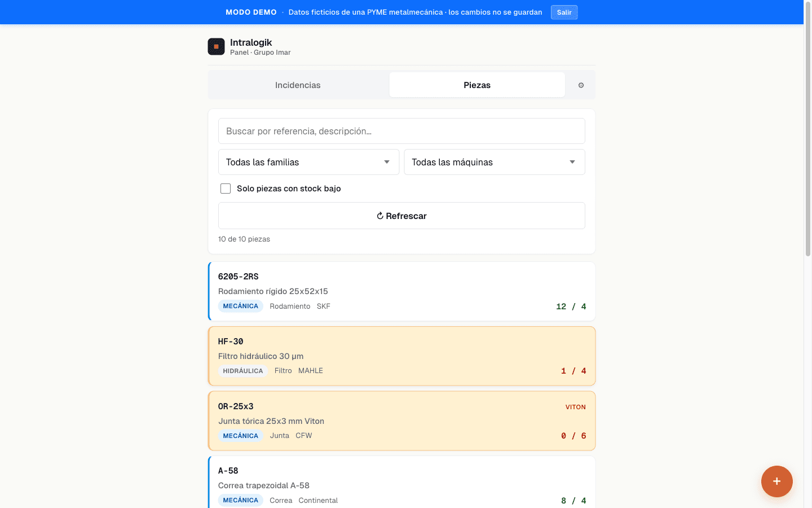Open the Todas las familias dropdown
This screenshot has height=508, width=812.
308,162
